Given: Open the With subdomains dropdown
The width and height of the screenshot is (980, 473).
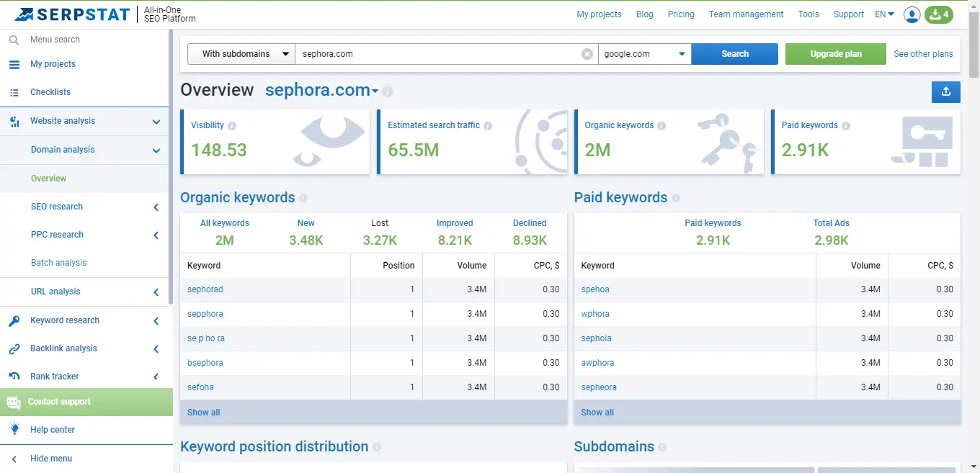Looking at the screenshot, I should tap(241, 54).
